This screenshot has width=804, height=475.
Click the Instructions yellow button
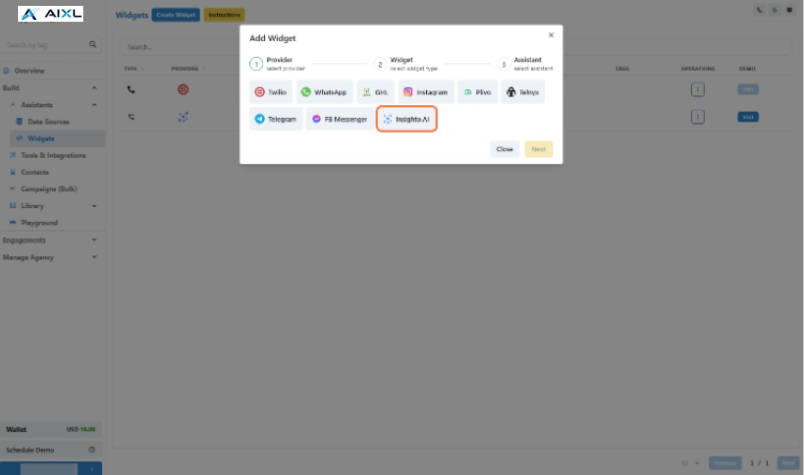point(224,15)
